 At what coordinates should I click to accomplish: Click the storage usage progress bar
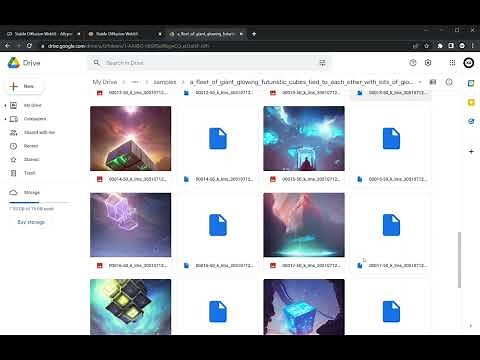tap(39, 203)
